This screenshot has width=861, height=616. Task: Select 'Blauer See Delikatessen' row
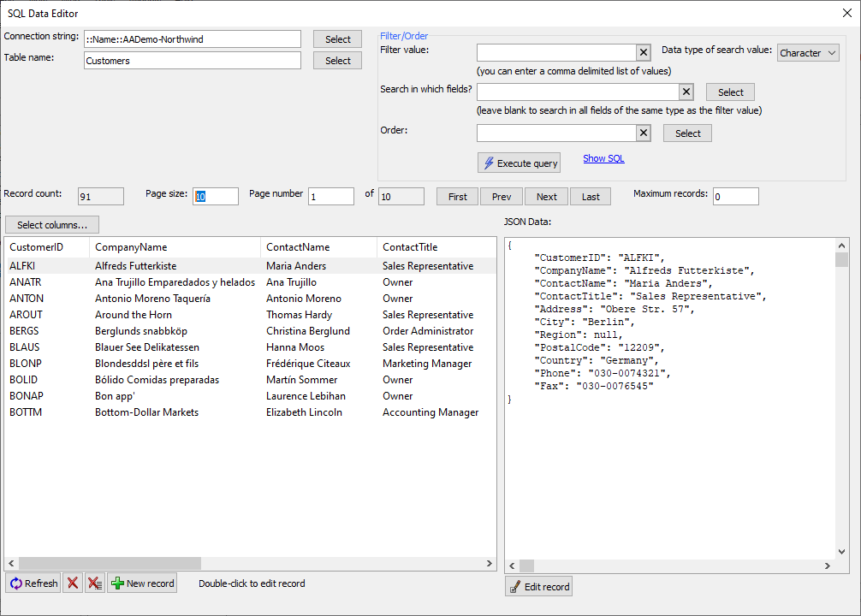[251, 347]
